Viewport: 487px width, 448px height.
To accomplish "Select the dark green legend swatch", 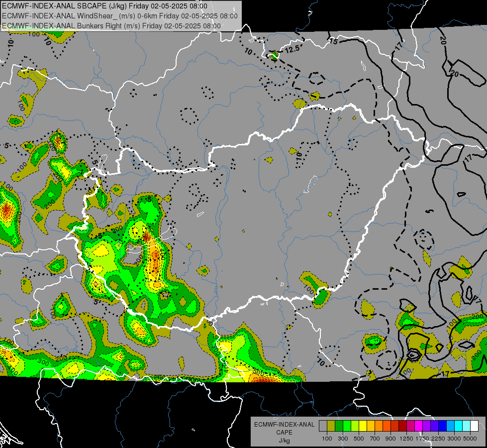I will [x=339, y=426].
